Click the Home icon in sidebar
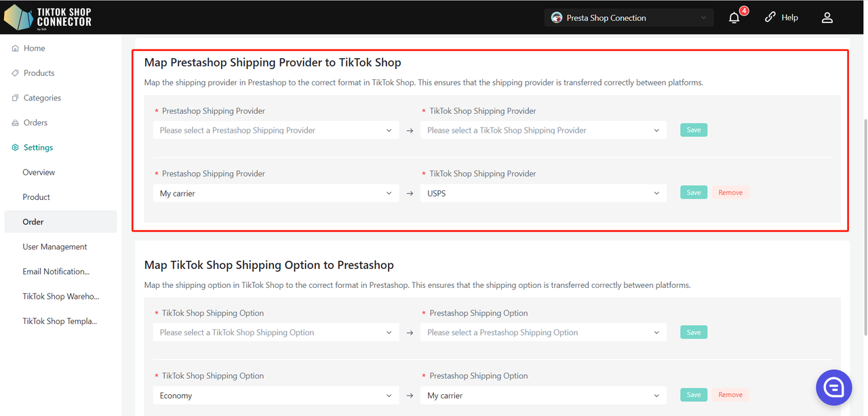Screen dimensions: 868x416 pyautogui.click(x=16, y=48)
